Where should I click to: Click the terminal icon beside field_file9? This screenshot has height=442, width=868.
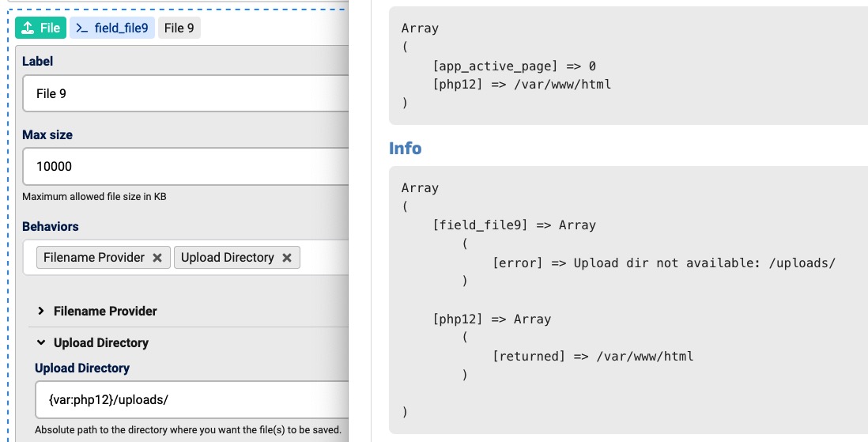(82, 28)
